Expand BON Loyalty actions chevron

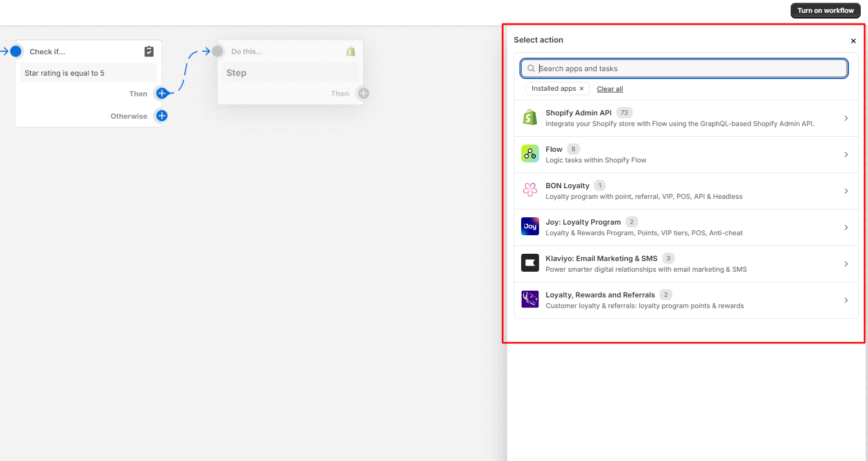(x=846, y=191)
